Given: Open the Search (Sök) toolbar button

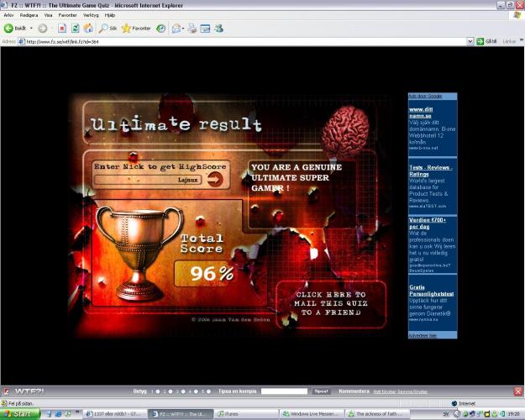Looking at the screenshot, I should point(108,29).
